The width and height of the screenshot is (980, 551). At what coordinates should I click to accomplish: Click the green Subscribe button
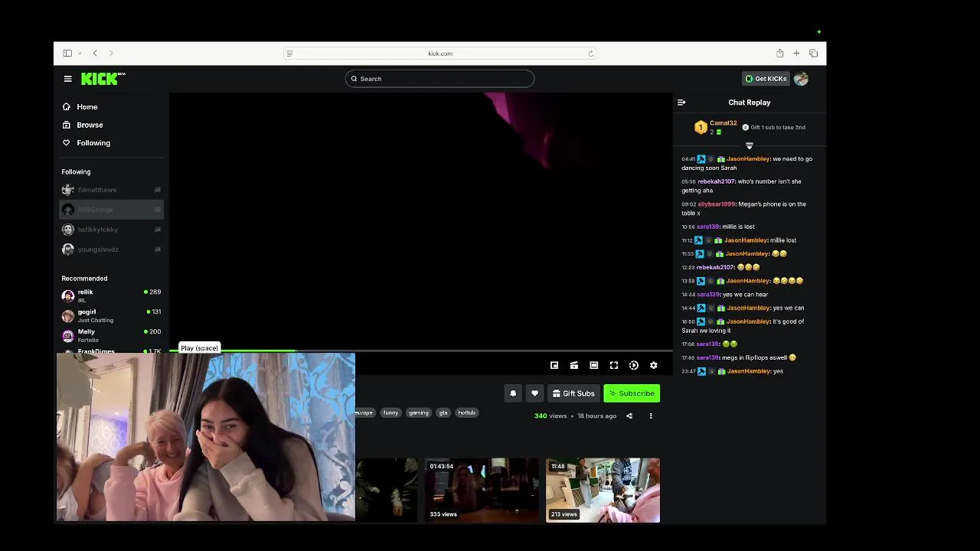632,393
